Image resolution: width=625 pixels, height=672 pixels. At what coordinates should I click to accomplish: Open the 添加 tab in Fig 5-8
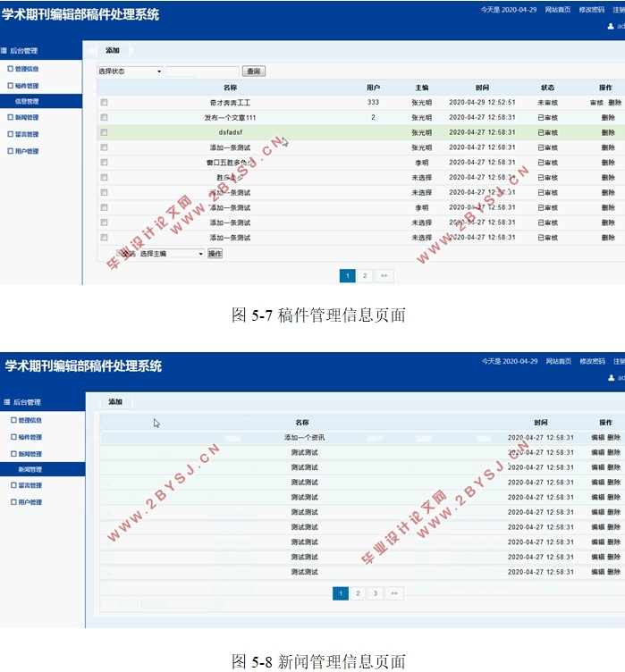[115, 401]
